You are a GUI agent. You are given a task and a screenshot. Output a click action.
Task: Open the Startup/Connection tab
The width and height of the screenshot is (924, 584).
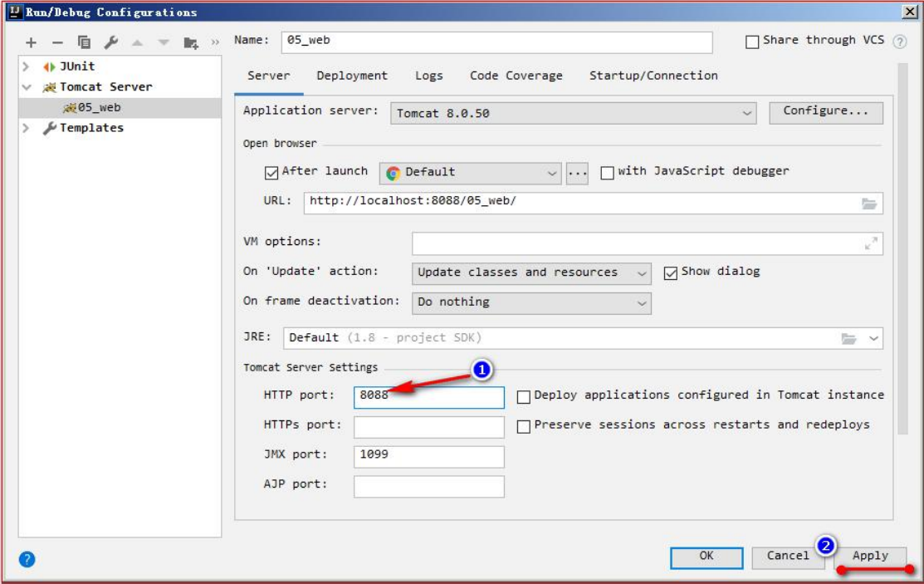pos(653,76)
